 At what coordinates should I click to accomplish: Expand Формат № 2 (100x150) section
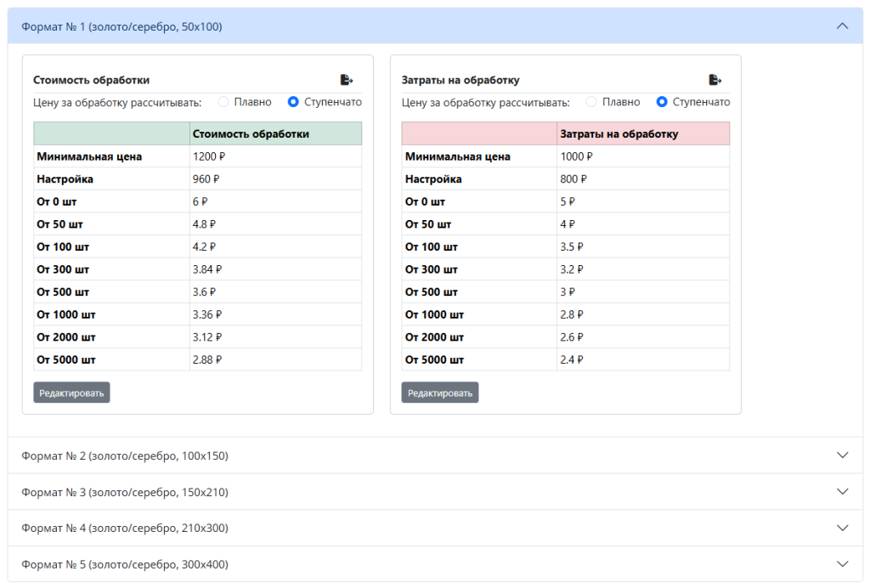(x=435, y=455)
